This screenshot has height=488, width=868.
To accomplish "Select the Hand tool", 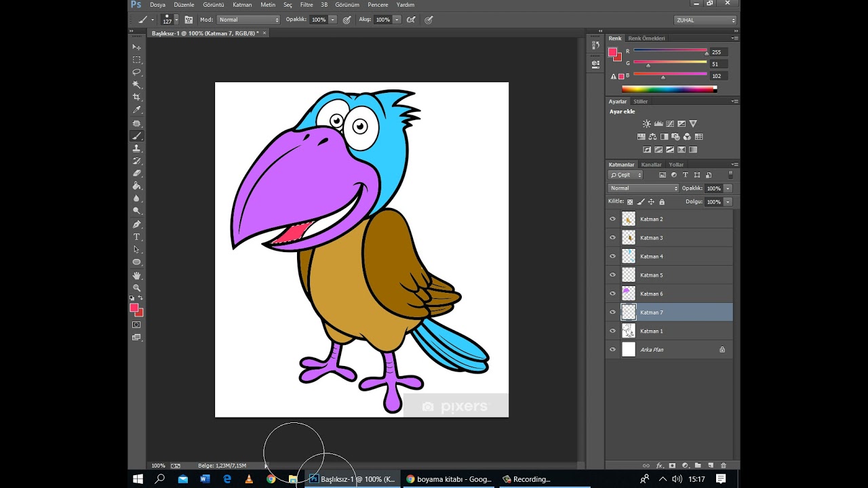I will pos(136,275).
